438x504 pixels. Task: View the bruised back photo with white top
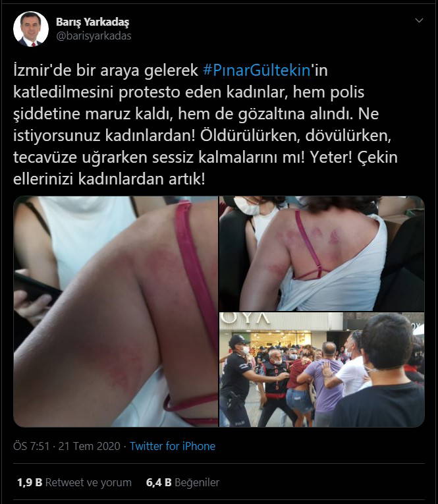(x=321, y=253)
